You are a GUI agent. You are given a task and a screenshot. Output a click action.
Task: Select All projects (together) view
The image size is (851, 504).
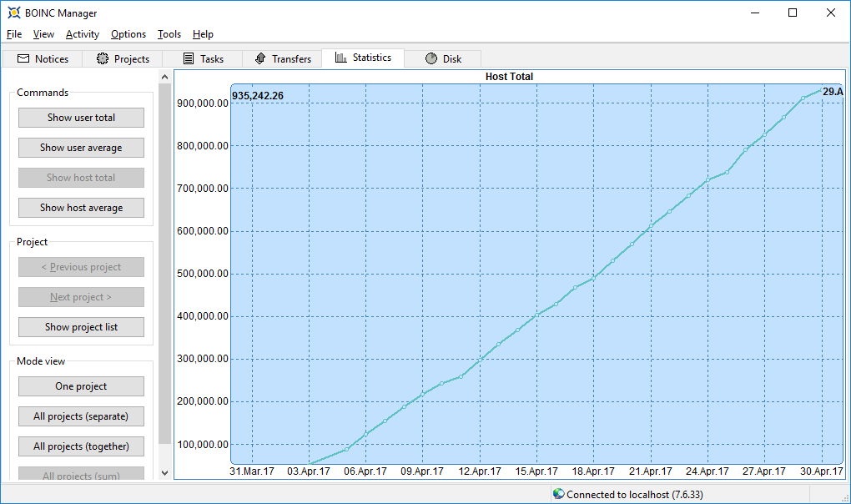point(82,446)
